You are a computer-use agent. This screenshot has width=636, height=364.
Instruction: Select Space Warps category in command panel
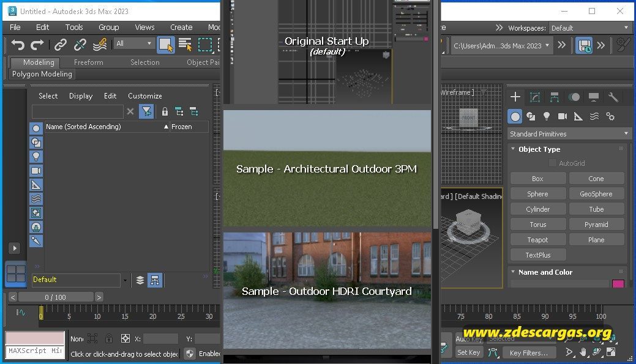594,117
